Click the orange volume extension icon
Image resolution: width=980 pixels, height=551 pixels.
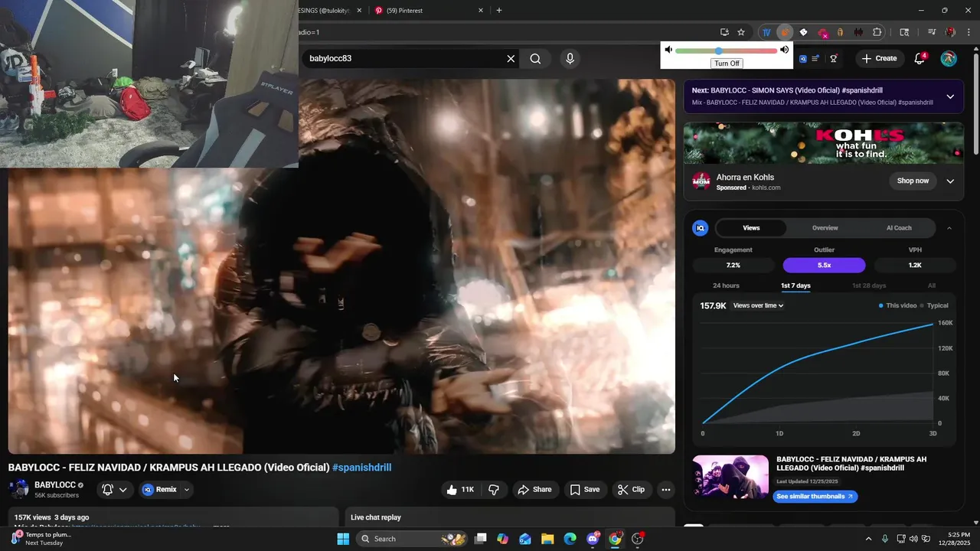click(x=785, y=32)
